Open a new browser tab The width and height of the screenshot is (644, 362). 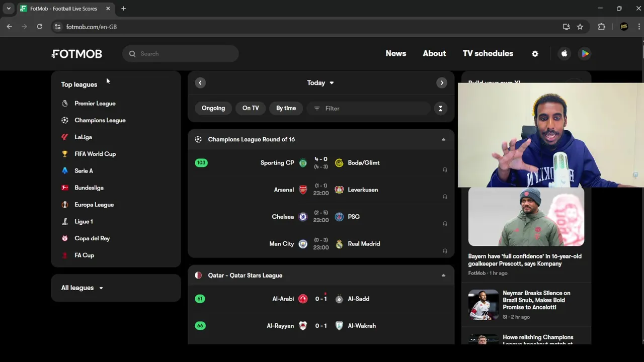pyautogui.click(x=123, y=9)
